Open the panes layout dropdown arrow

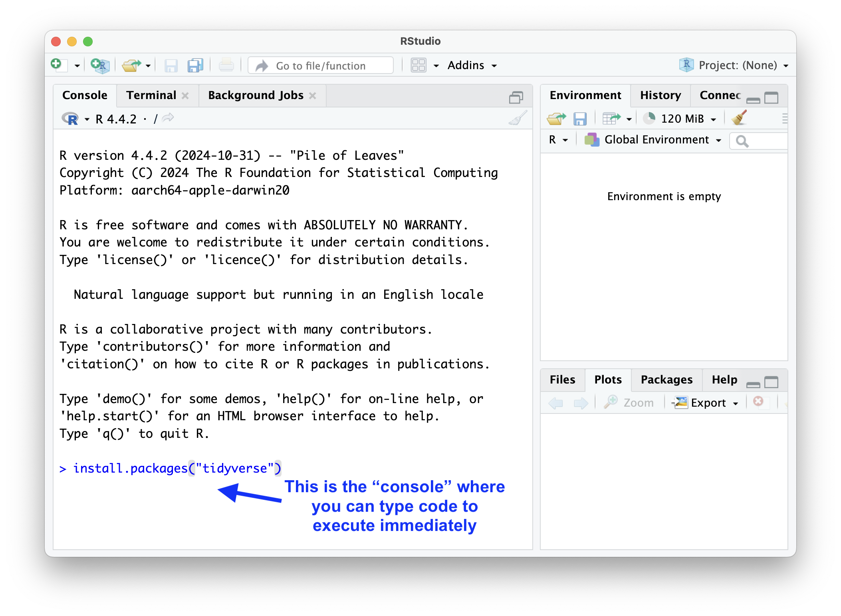click(436, 66)
